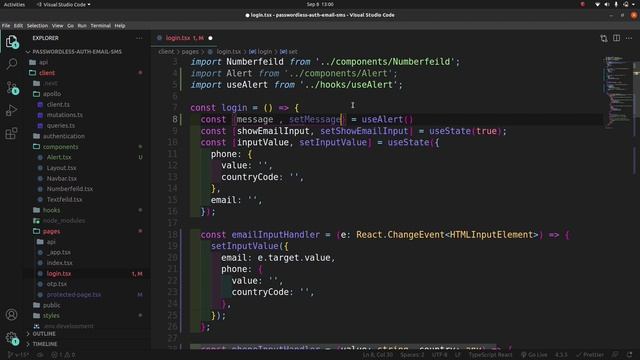Open the Search view in activity bar
This screenshot has height=360, width=640.
[11, 64]
